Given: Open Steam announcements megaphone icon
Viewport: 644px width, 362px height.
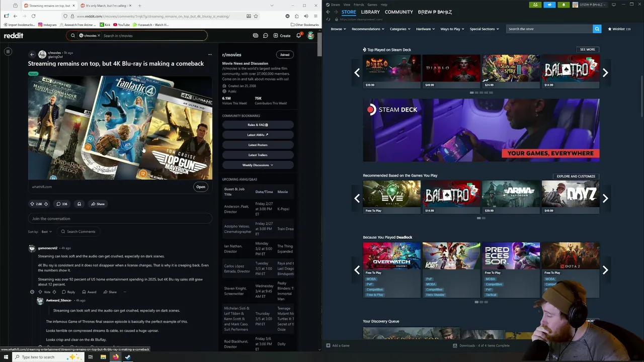Looking at the screenshot, I should pos(549,5).
